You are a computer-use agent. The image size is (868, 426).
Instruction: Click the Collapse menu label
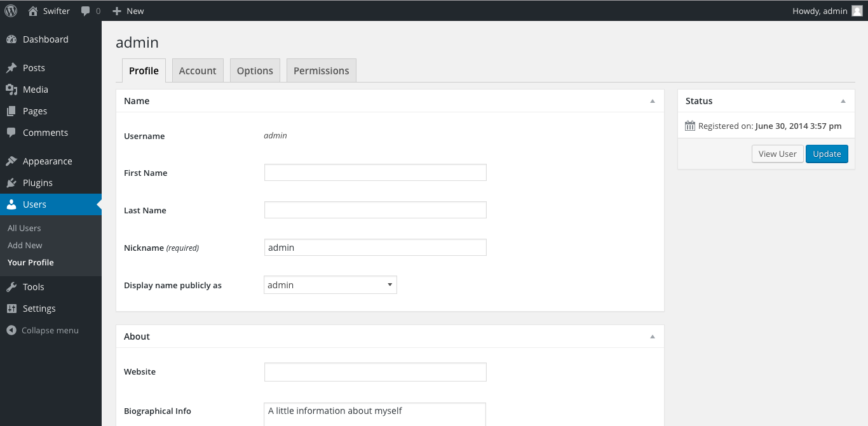[50, 330]
